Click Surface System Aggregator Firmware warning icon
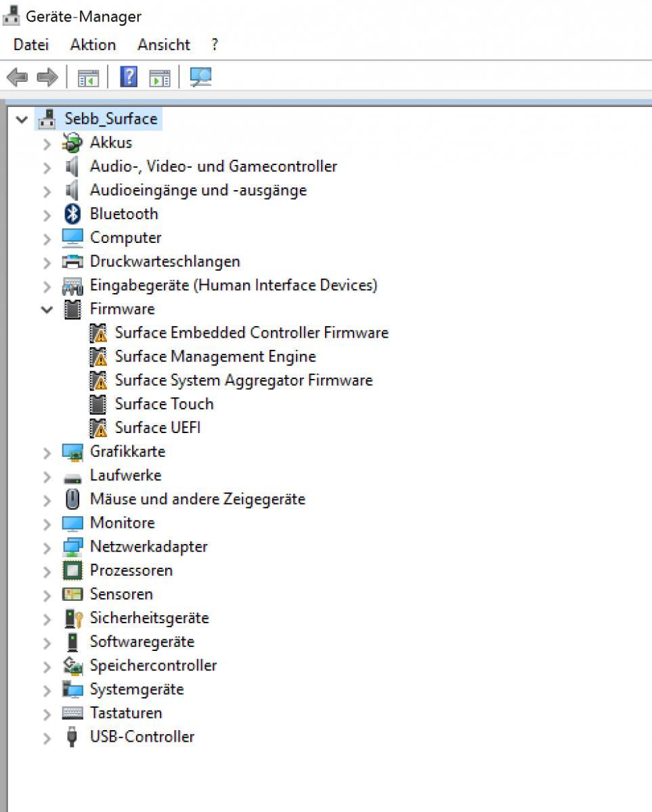The image size is (652, 812). pos(98,380)
